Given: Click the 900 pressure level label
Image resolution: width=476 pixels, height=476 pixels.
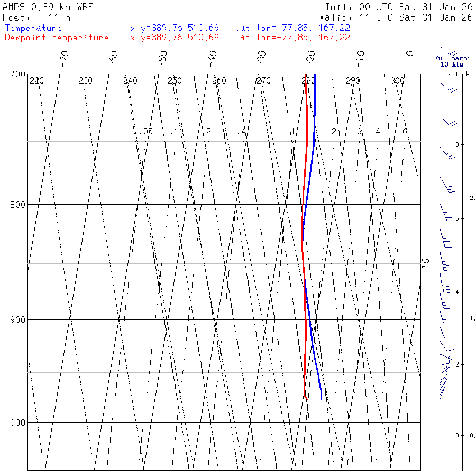Looking at the screenshot, I should pyautogui.click(x=17, y=319).
